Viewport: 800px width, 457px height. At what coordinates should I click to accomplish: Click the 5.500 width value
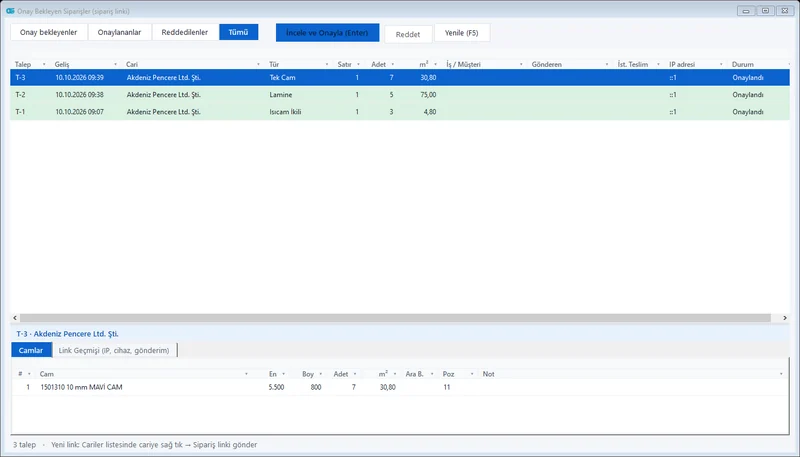(x=276, y=387)
